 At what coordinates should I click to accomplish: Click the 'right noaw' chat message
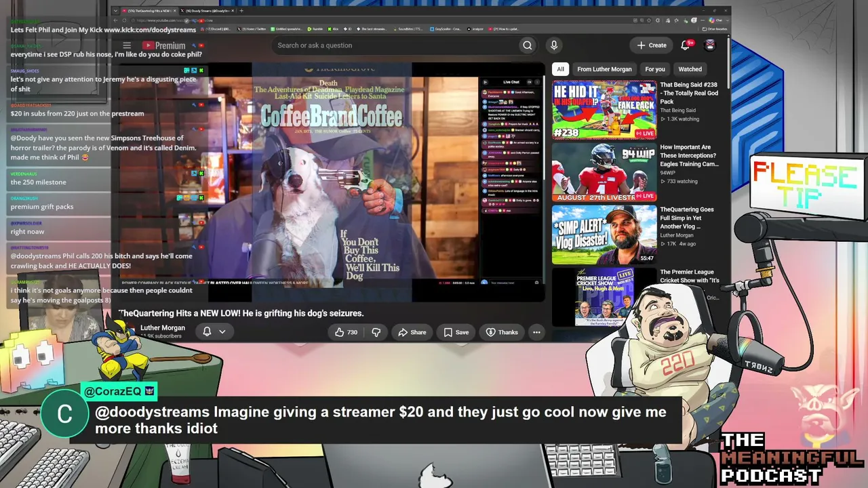click(x=27, y=232)
